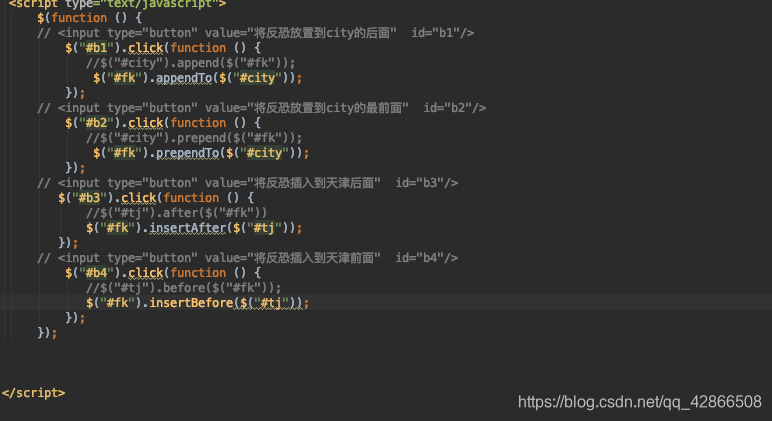Click the prependTo method call

coord(188,153)
